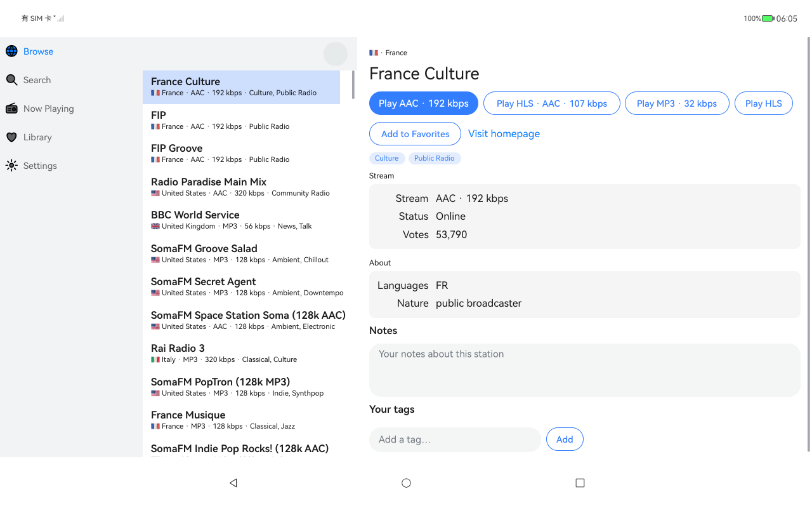Click the station list scrollbar

(353, 84)
